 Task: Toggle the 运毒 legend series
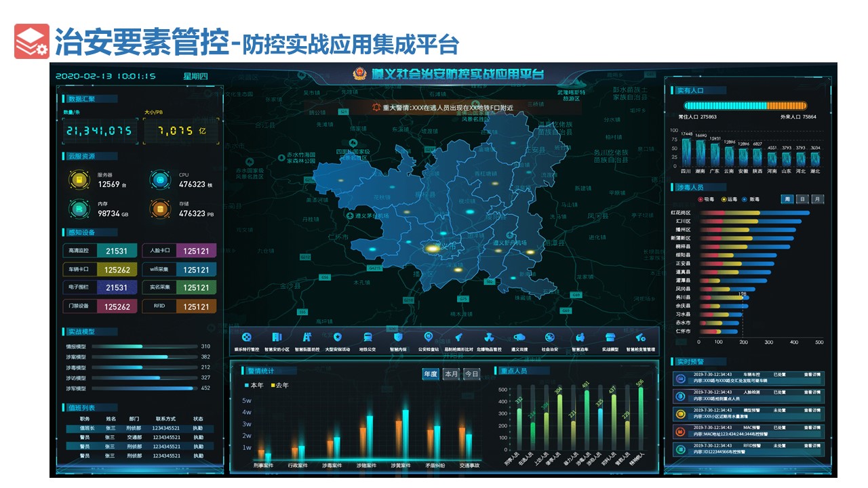730,199
